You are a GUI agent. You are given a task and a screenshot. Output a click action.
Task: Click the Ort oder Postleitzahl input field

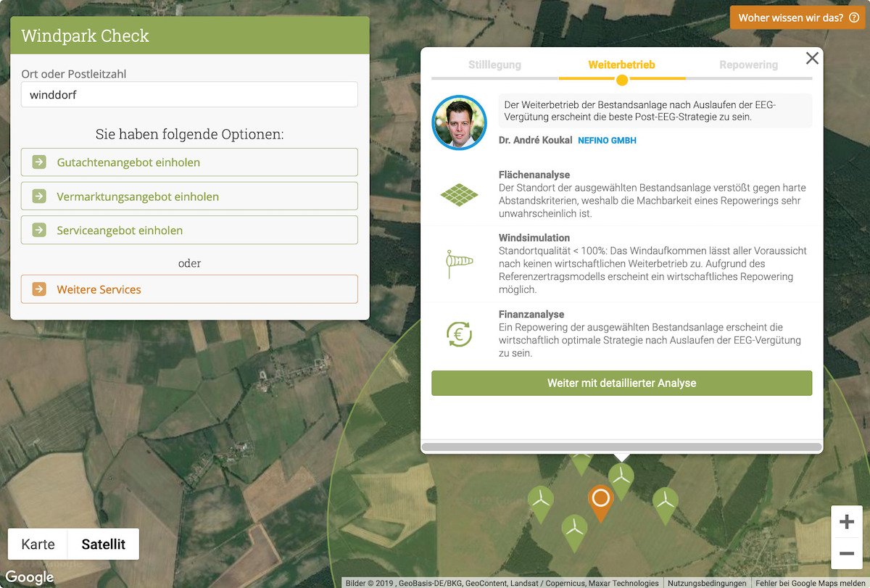[189, 94]
